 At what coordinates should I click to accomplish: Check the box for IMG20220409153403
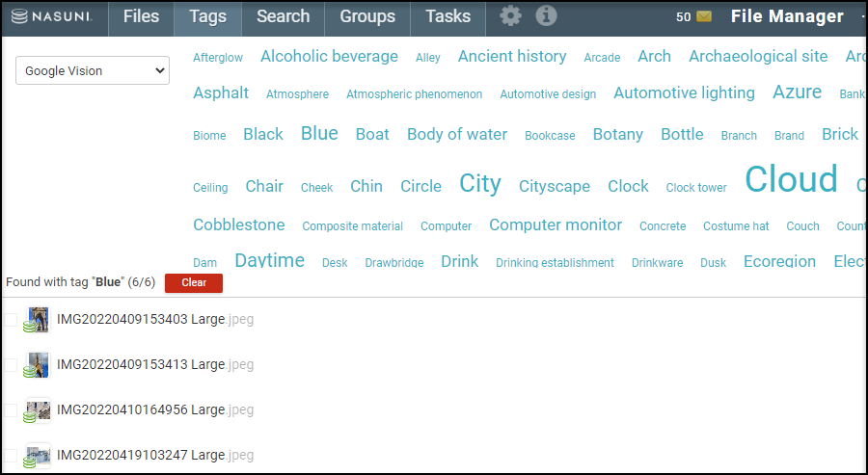pos(11,320)
